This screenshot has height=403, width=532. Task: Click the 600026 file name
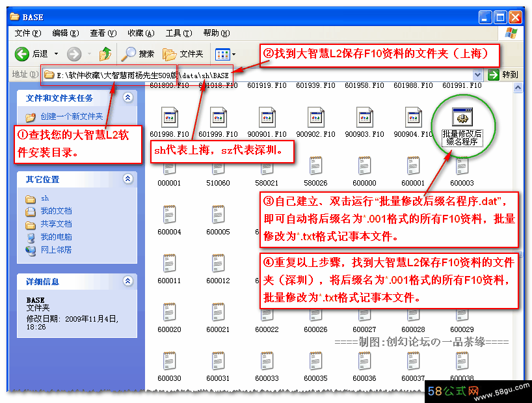(x=316, y=329)
